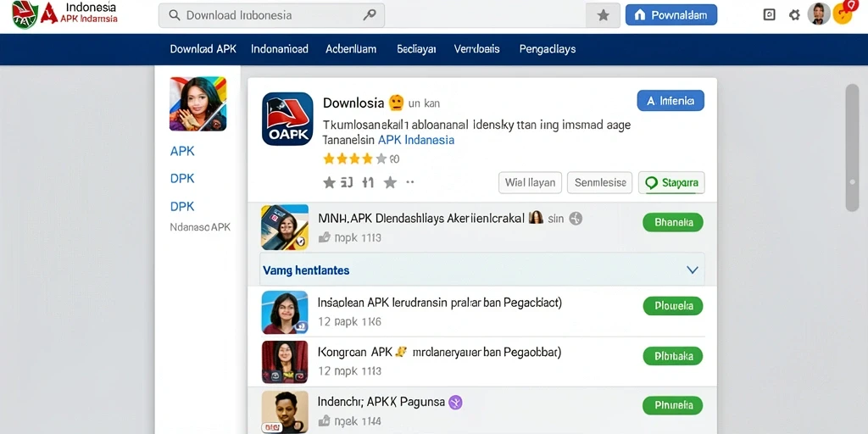This screenshot has width=868, height=434.
Task: Click the OAPK app icon
Action: click(287, 119)
